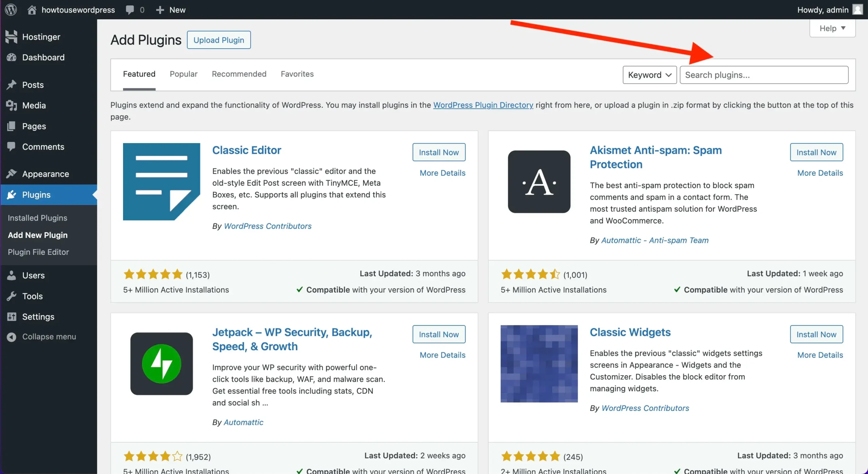Install the Jetpack plugin
This screenshot has height=474, width=868.
point(439,334)
